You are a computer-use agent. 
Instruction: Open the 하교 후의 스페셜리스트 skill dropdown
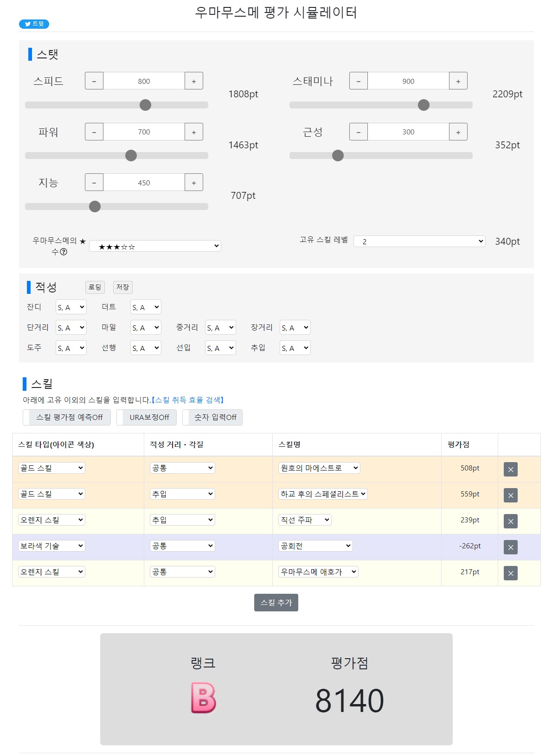(323, 494)
